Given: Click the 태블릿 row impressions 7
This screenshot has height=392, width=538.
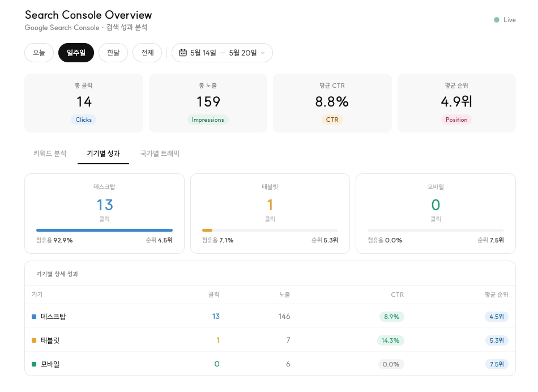Looking at the screenshot, I should pos(288,340).
